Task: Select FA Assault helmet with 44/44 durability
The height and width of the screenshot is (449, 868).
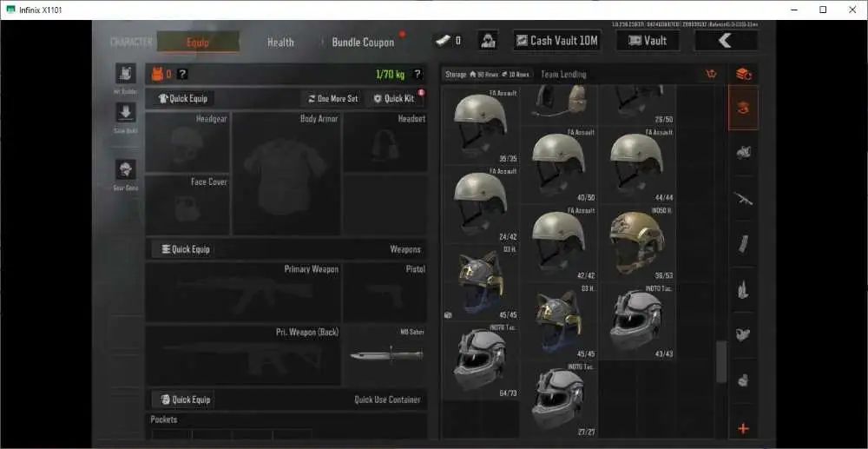Action: click(x=636, y=165)
